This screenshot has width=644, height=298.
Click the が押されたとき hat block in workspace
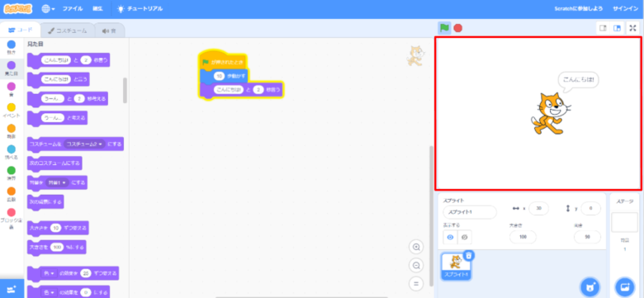222,61
